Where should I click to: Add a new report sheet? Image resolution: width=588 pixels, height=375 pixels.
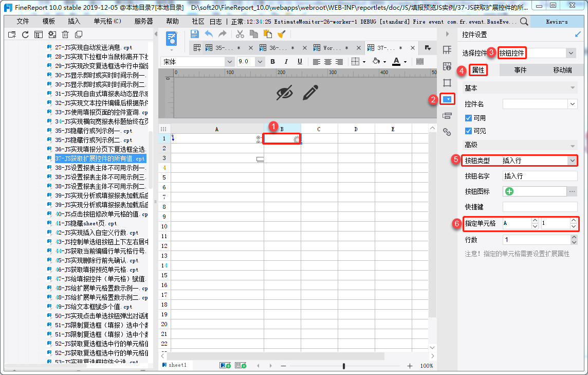coord(225,365)
